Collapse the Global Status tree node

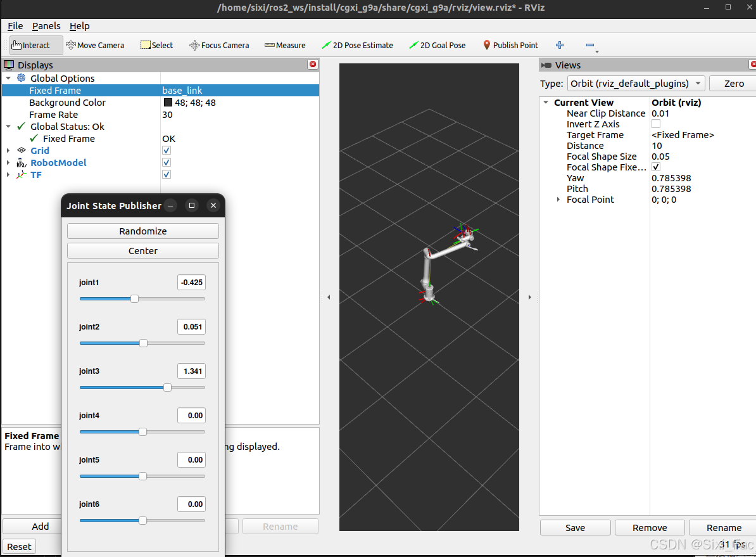pos(8,127)
